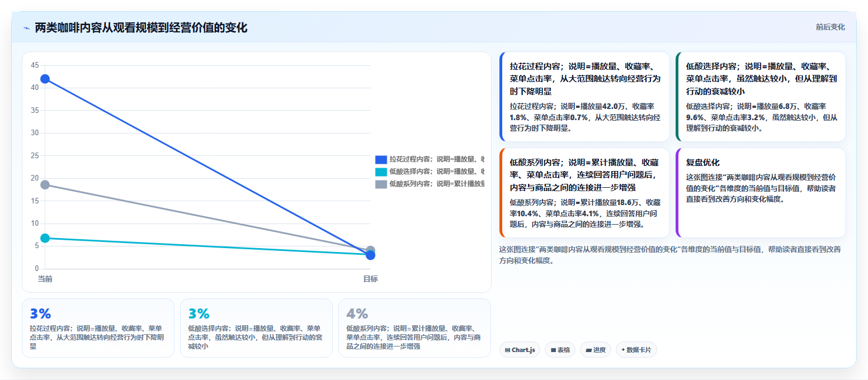The width and height of the screenshot is (868, 380).
Task: Click the cyan data point near 6.8 on 当前
Action: [45, 238]
